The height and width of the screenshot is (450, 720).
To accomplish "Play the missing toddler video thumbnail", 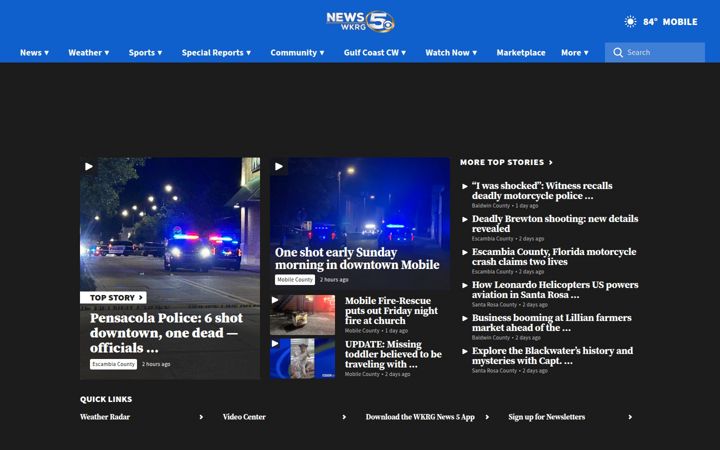I will pos(275,343).
